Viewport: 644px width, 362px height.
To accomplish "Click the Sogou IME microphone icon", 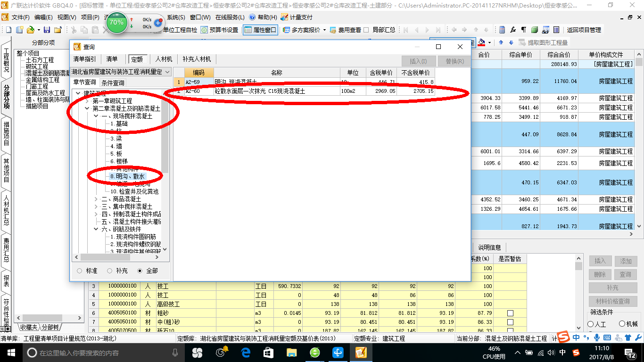I will [596, 337].
